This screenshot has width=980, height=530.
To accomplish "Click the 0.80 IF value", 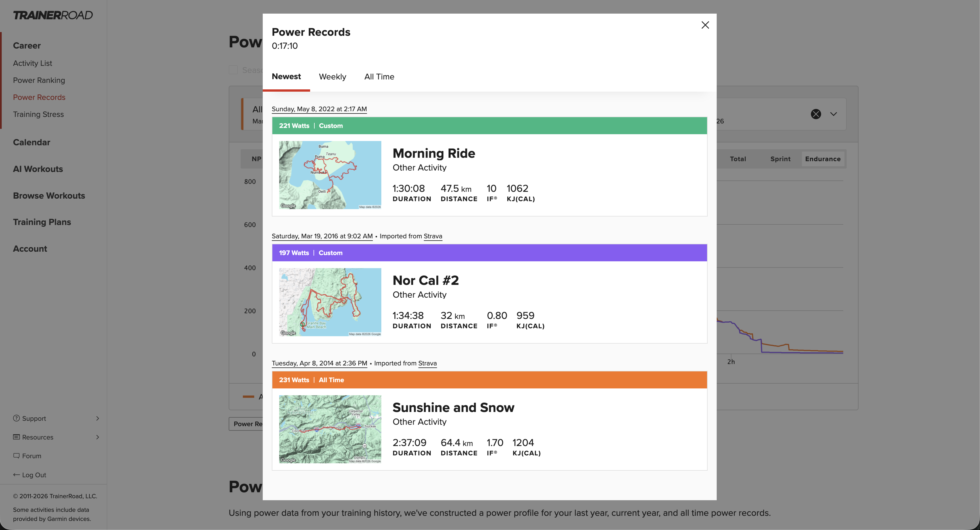I will coord(497,316).
